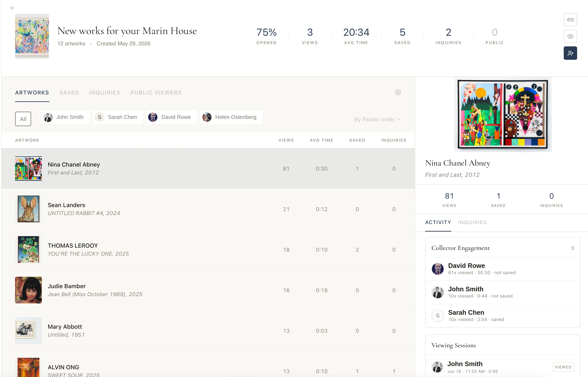588x377 pixels.
Task: Select ALVIN ONG artist name
Action: click(63, 367)
